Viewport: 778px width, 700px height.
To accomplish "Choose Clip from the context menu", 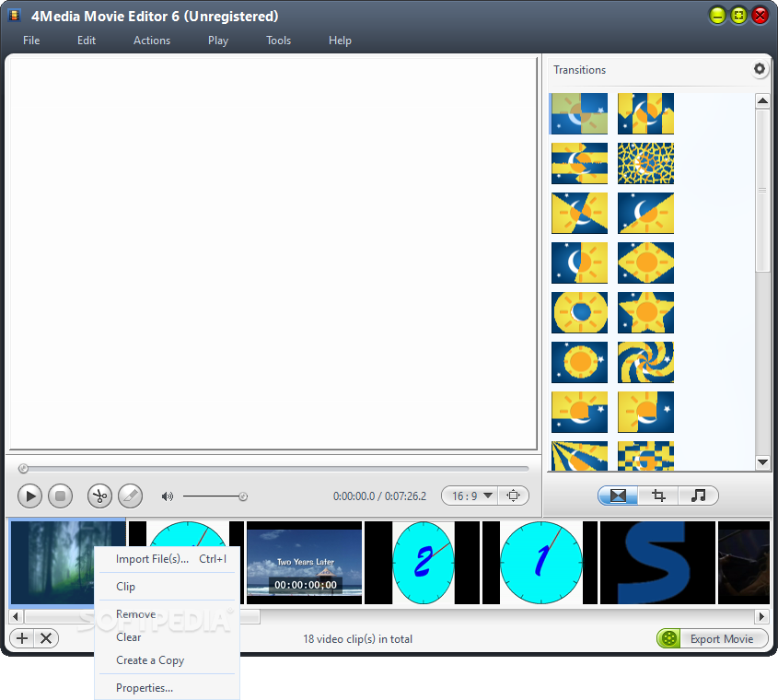I will click(168, 587).
